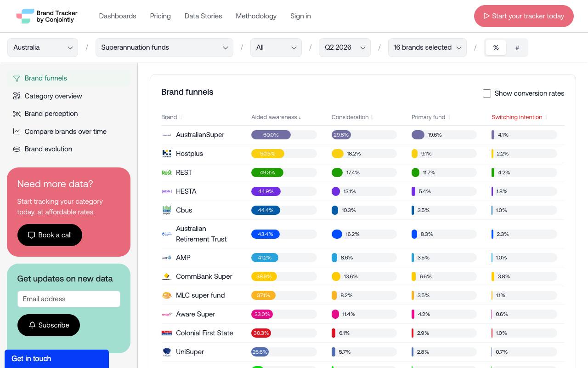
Task: Sort by Primary fund column header
Action: [x=431, y=117]
